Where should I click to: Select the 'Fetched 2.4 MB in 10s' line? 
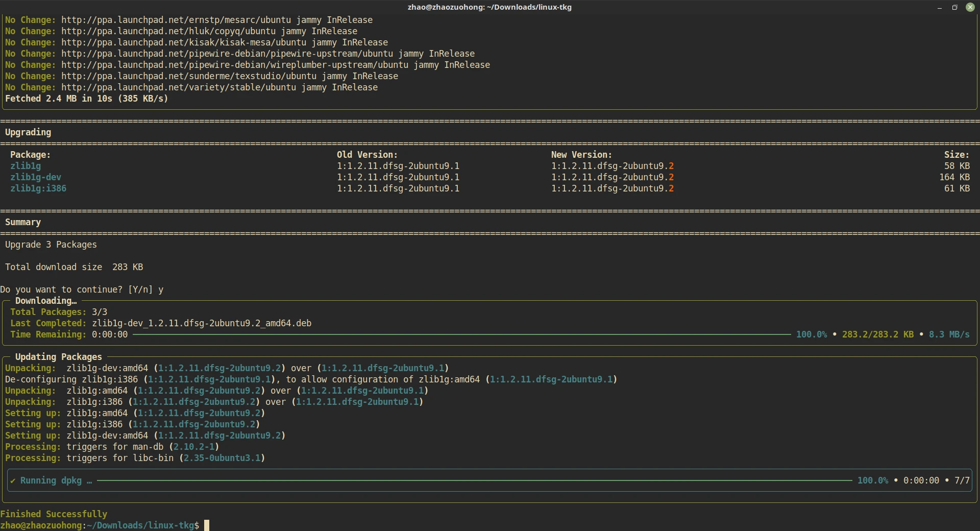pyautogui.click(x=87, y=99)
